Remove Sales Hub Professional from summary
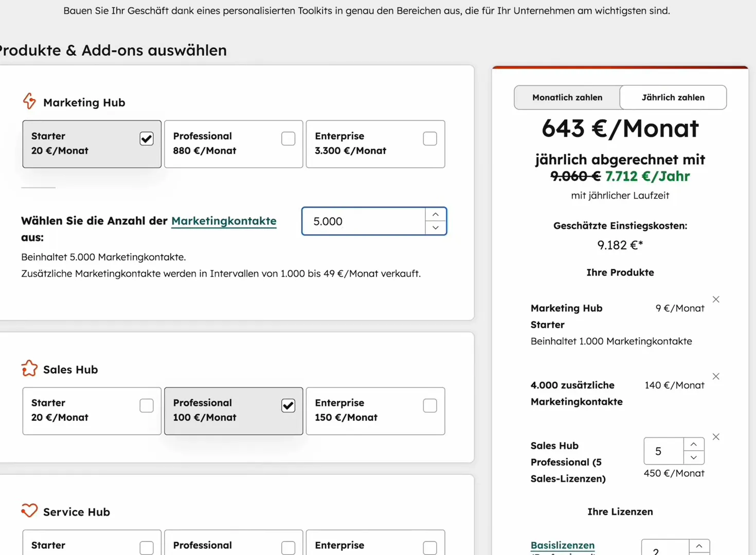This screenshot has width=756, height=555. [x=716, y=437]
